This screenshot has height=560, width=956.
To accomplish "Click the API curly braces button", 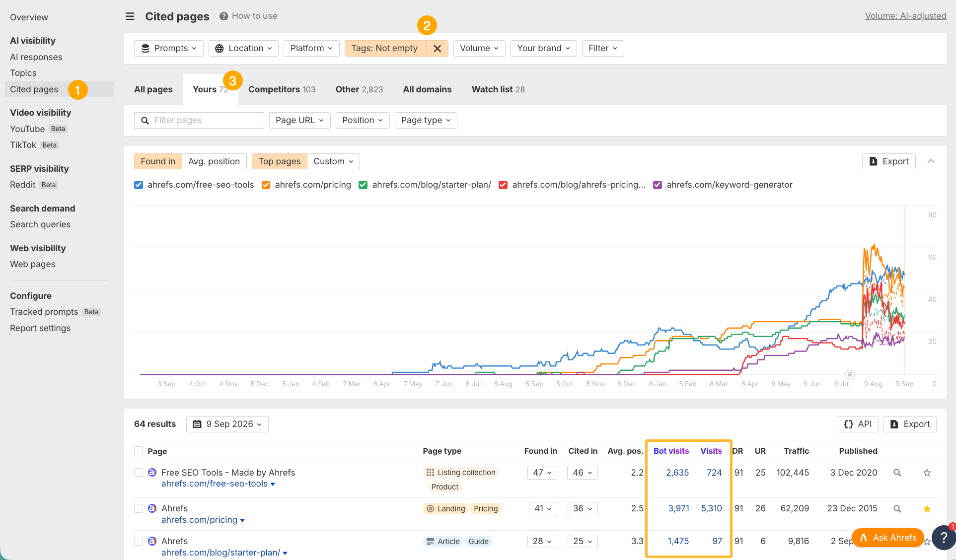I will tap(858, 424).
